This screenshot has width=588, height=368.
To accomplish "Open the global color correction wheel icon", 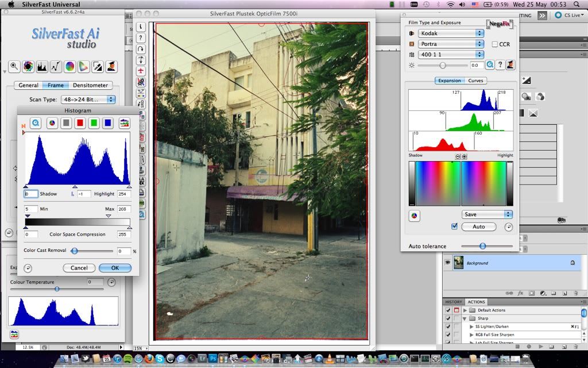I will (69, 67).
